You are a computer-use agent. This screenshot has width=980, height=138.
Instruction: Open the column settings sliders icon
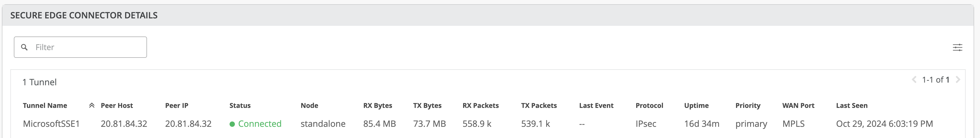tap(957, 47)
